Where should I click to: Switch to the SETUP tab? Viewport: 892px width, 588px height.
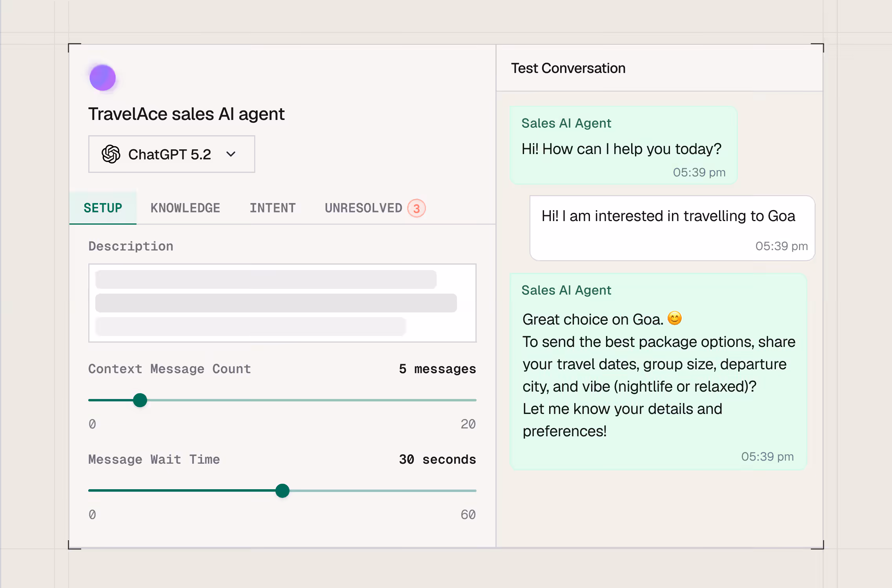pyautogui.click(x=103, y=208)
